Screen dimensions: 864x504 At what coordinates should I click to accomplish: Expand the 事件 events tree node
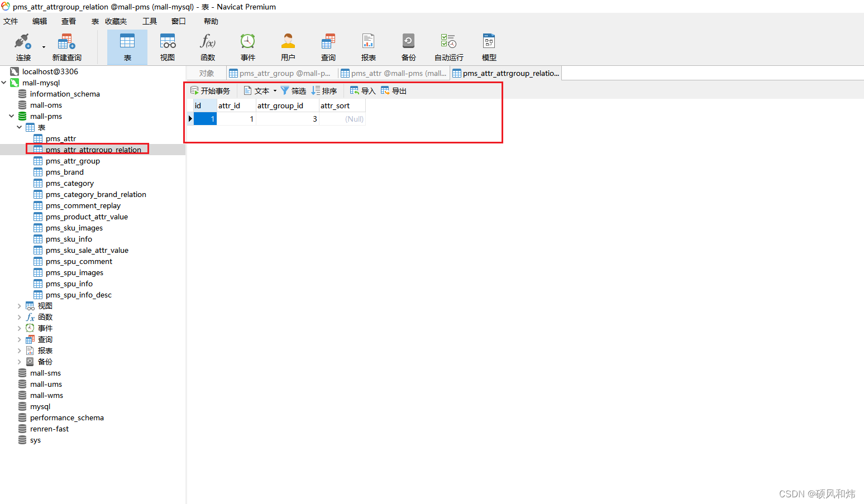(x=20, y=328)
